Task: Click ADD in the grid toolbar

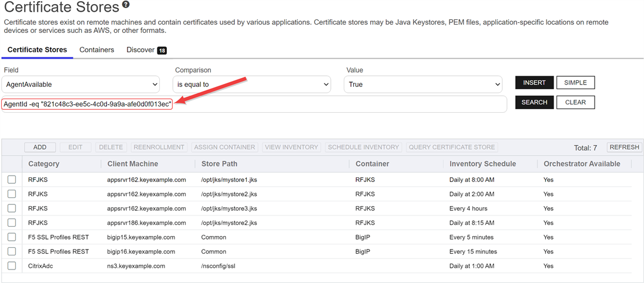Action: point(40,147)
